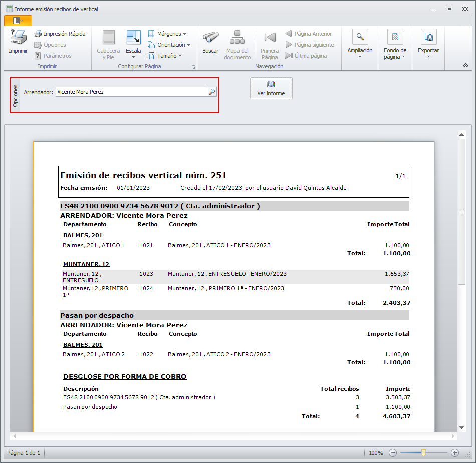Collapse the ribbon with the chevron arrow
The image size is (476, 463).
pyautogui.click(x=465, y=66)
